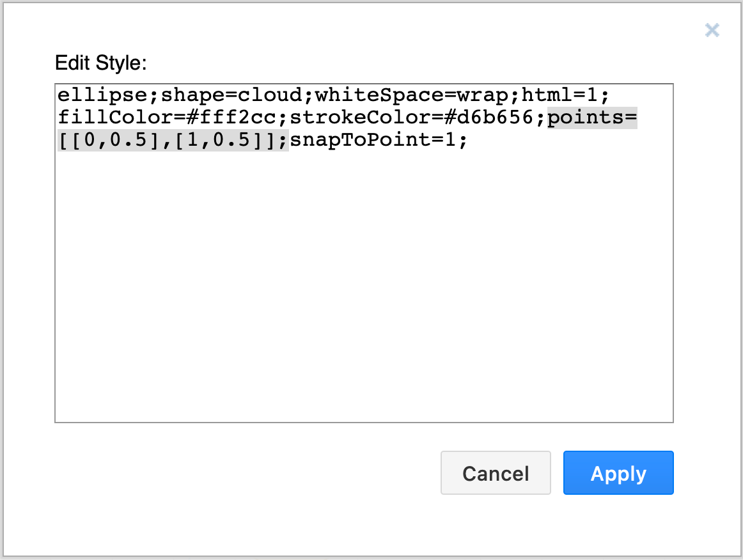The height and width of the screenshot is (560, 743).
Task: Click the X icon at top right
Action: point(712,30)
